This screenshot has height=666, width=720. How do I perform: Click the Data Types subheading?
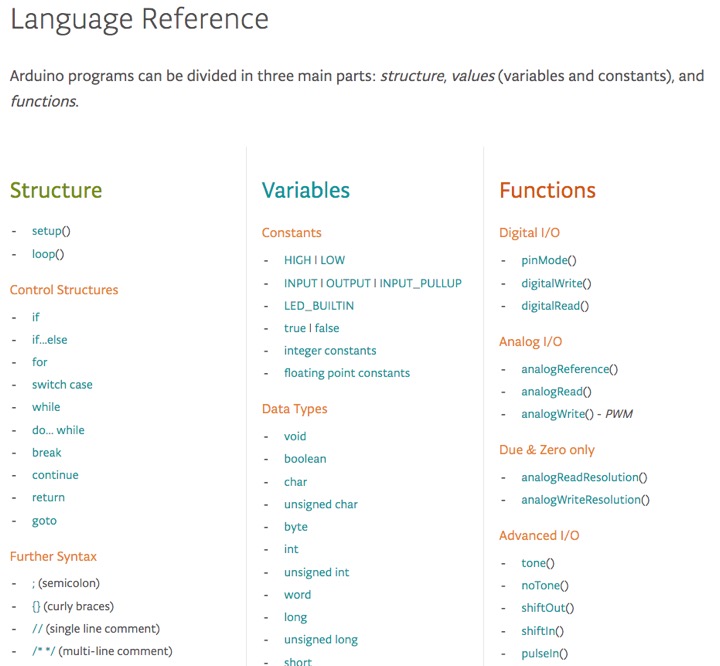294,409
